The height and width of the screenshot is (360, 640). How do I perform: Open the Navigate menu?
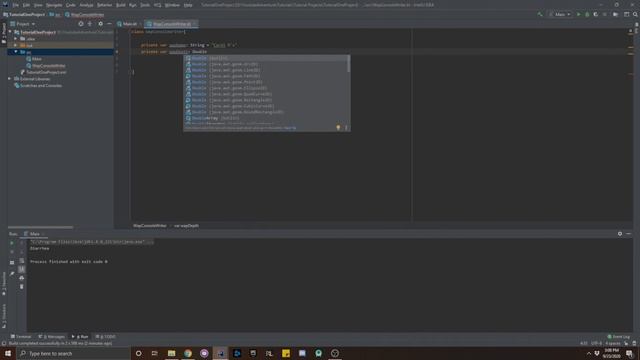point(54,5)
